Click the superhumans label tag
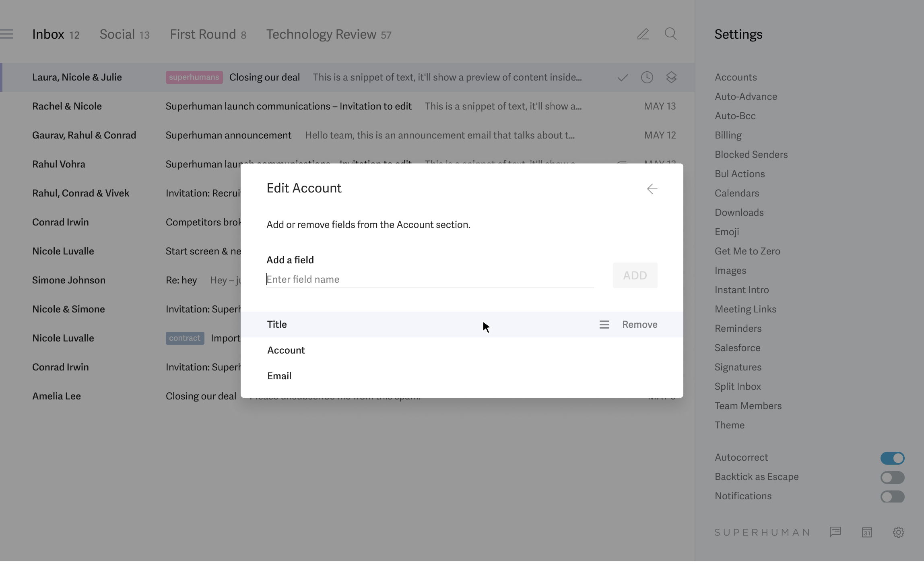The image size is (924, 575). [194, 77]
